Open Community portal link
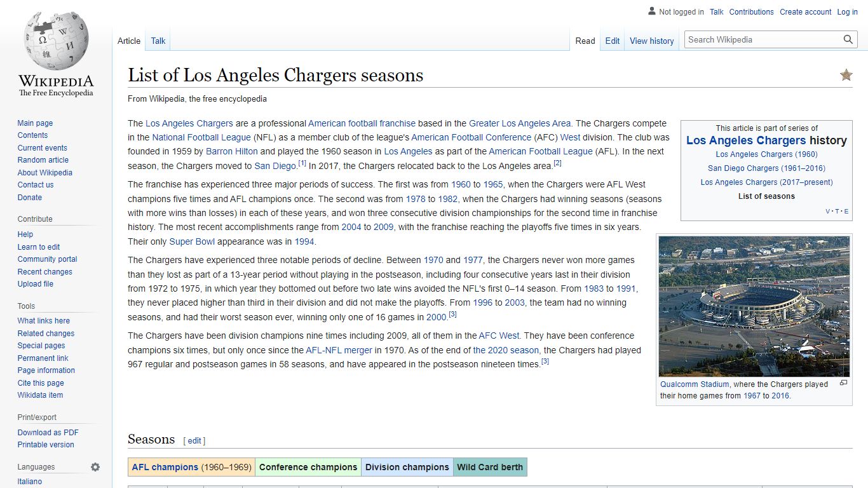Viewport: 868px width, 488px height. click(x=47, y=259)
